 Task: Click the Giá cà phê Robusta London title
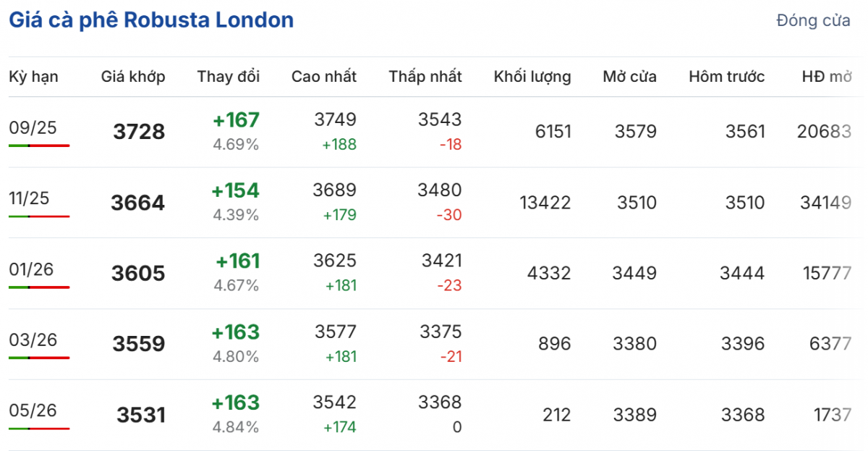(151, 20)
